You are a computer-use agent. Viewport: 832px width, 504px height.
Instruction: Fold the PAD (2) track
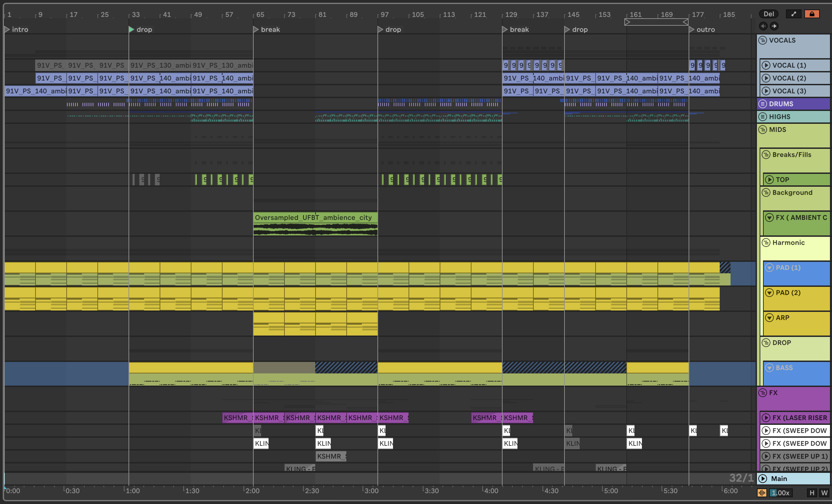(x=770, y=293)
